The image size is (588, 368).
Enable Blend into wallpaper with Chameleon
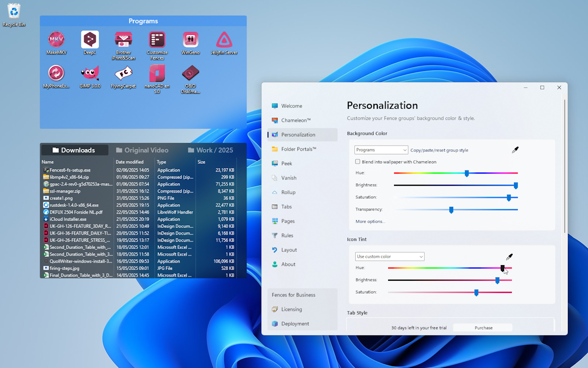[x=358, y=161]
